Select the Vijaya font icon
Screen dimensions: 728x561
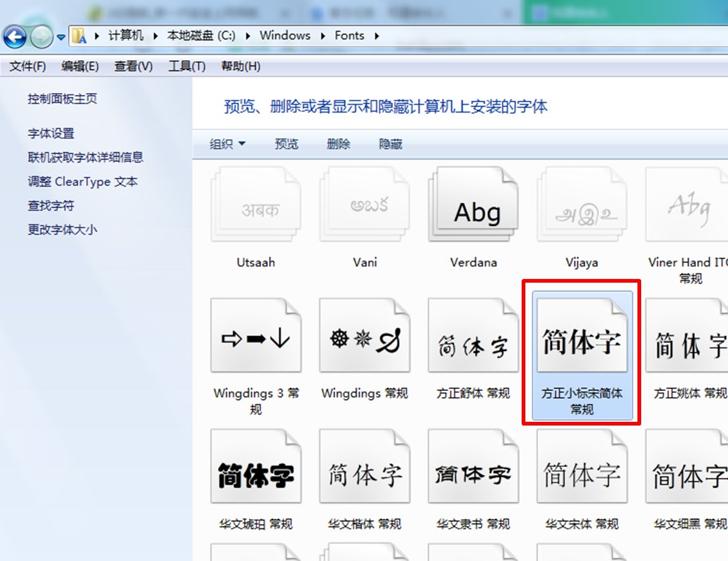tap(581, 203)
